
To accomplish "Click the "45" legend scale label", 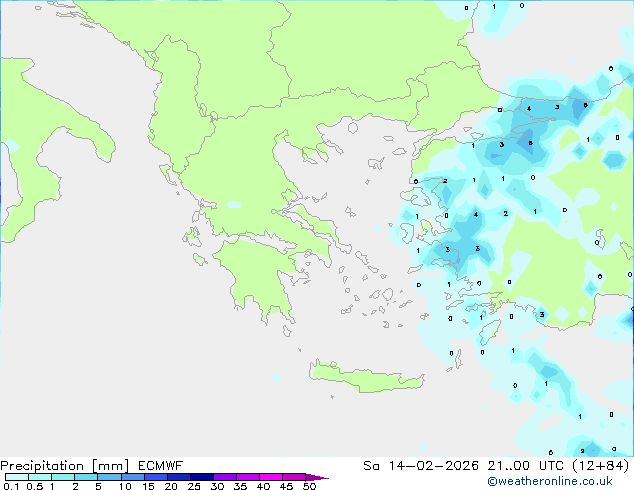I will [x=286, y=486].
